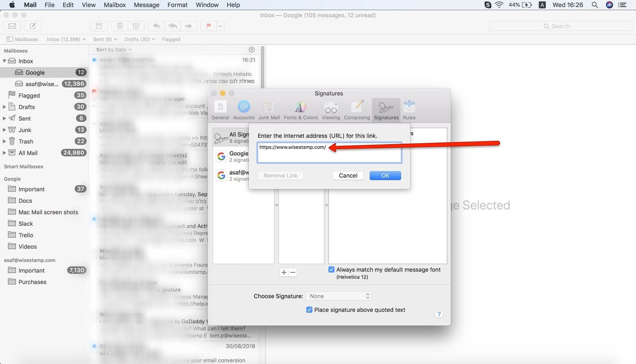Click the Cancel button in the link dialog
This screenshot has width=636, height=364.
click(348, 175)
